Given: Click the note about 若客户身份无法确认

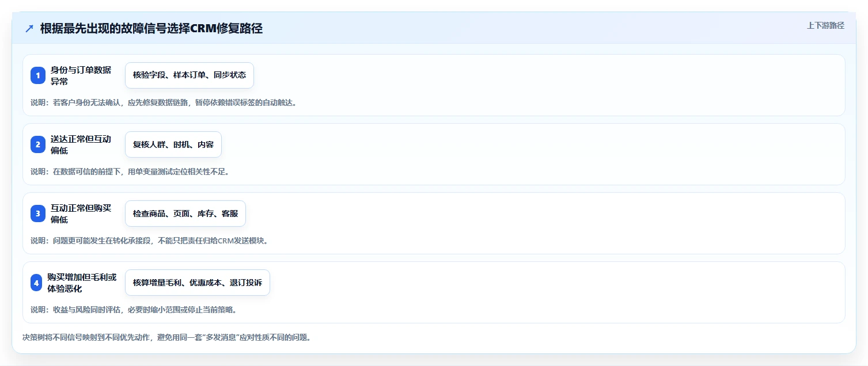Looking at the screenshot, I should pos(164,102).
